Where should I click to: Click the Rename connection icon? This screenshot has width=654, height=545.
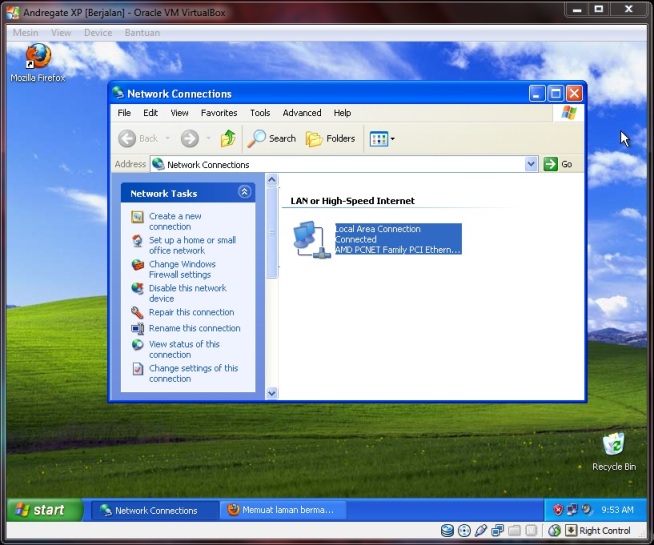tap(137, 329)
